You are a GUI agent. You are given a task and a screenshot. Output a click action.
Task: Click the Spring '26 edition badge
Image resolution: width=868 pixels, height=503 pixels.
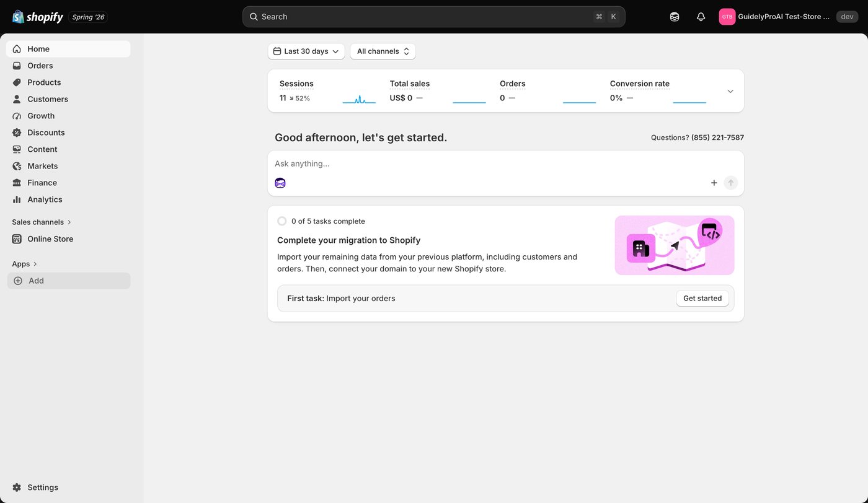(x=88, y=17)
